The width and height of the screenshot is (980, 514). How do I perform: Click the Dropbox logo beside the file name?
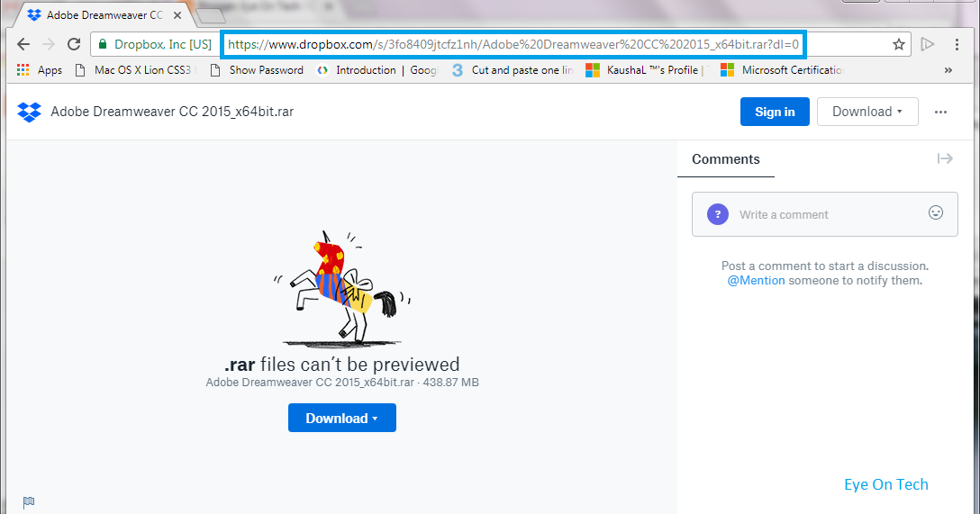29,112
